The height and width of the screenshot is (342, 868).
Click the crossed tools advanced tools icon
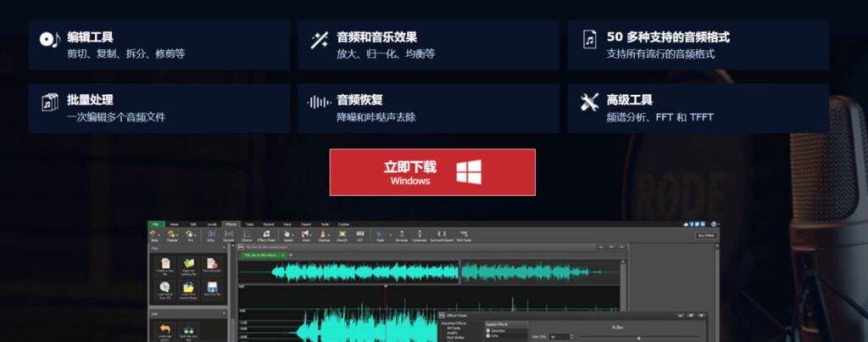click(x=589, y=103)
